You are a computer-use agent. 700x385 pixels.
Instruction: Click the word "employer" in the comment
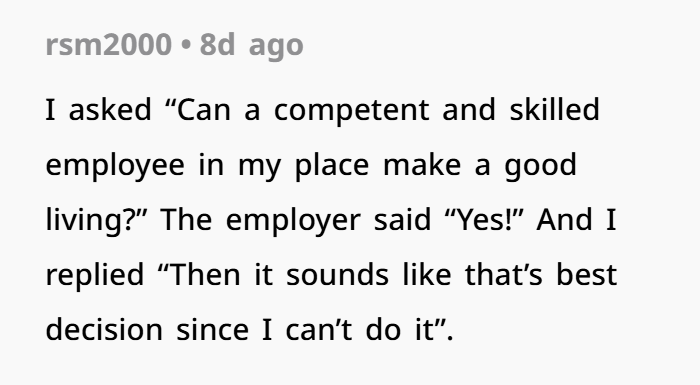[x=293, y=221]
